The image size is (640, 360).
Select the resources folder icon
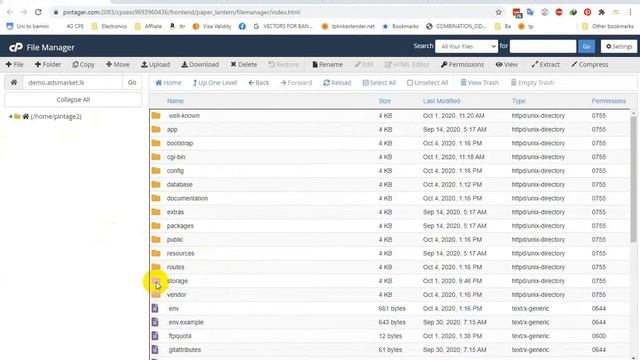pos(156,253)
